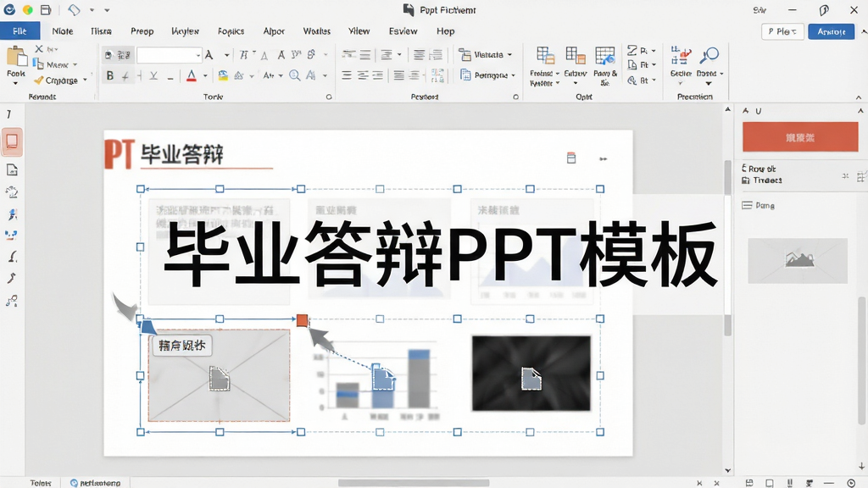Click the blue 'Arxtoje' button
Image resolution: width=868 pixels, height=488 pixels.
(x=832, y=31)
